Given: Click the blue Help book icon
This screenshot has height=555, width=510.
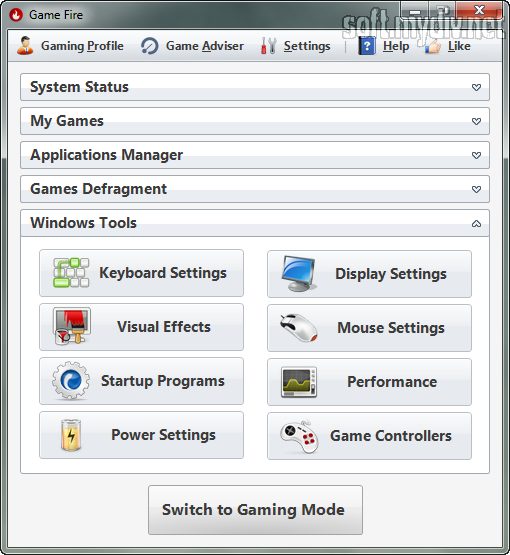Looking at the screenshot, I should pos(367,46).
